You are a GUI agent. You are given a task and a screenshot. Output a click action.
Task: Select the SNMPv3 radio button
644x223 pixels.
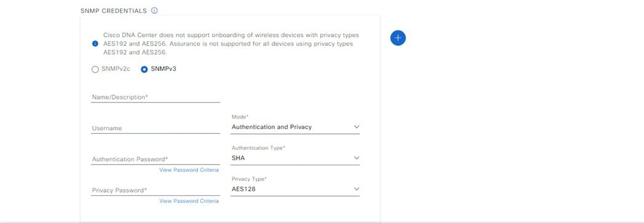tap(144, 69)
